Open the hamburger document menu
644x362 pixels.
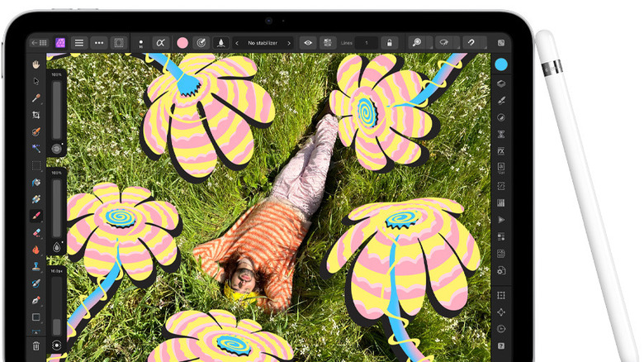click(79, 42)
